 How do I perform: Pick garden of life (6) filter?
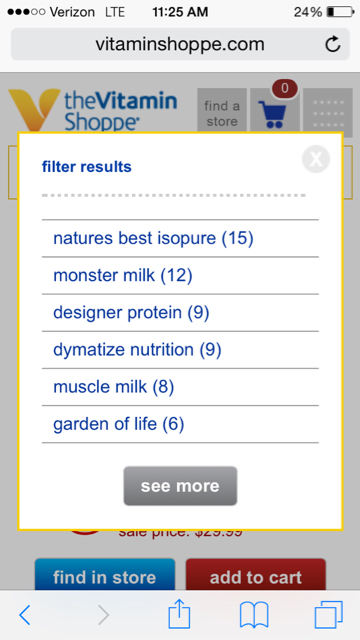point(180,424)
